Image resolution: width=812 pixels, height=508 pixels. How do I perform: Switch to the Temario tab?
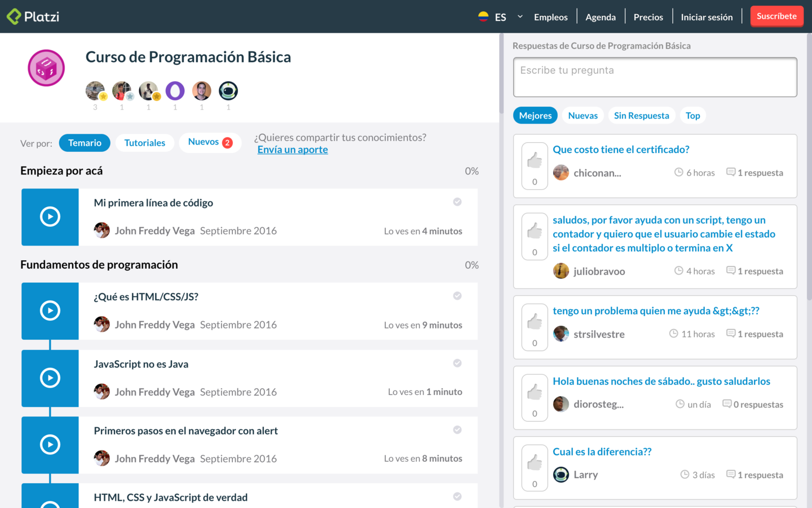pos(85,143)
